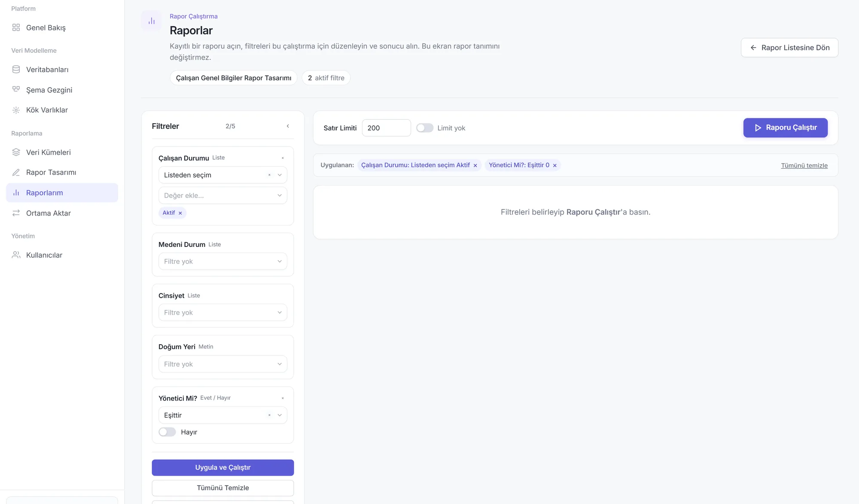This screenshot has height=504, width=859.
Task: Open Rapor Tasarımı in the sidebar
Action: pos(62,172)
